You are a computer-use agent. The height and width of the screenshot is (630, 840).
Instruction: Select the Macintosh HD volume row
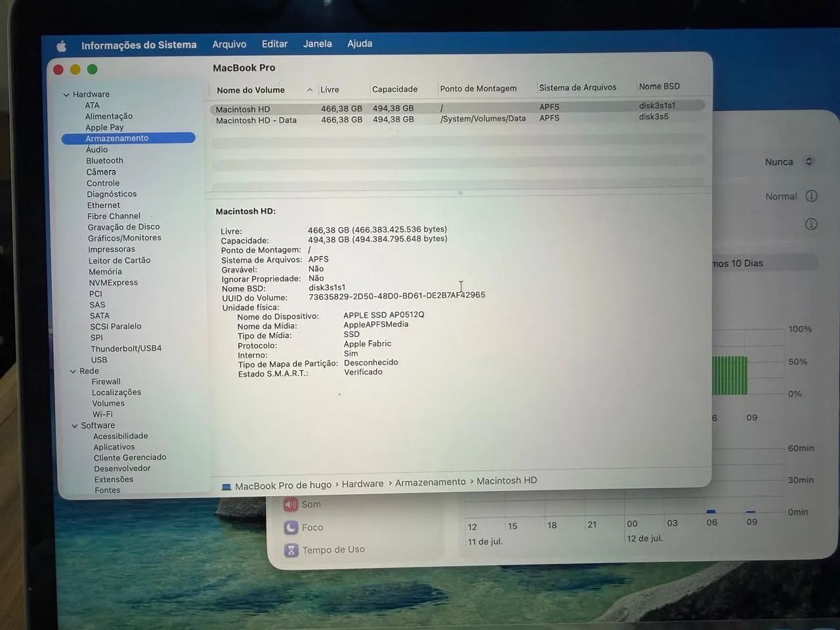457,108
